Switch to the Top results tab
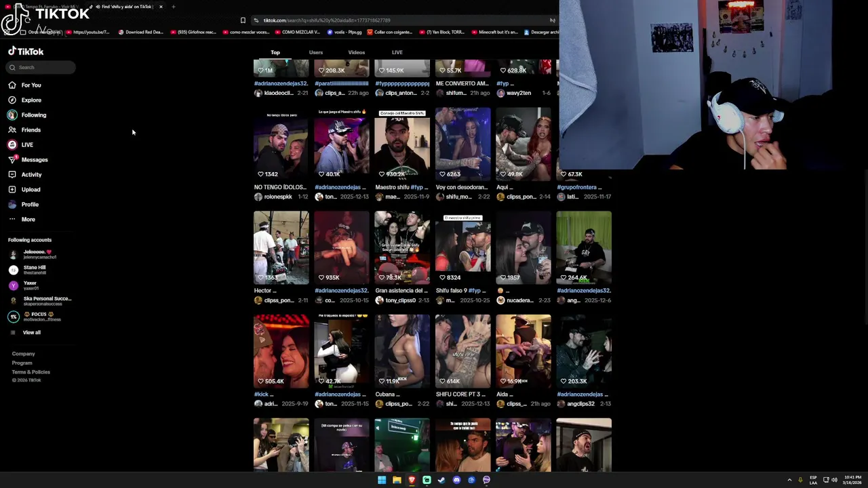868x488 pixels. pos(275,52)
